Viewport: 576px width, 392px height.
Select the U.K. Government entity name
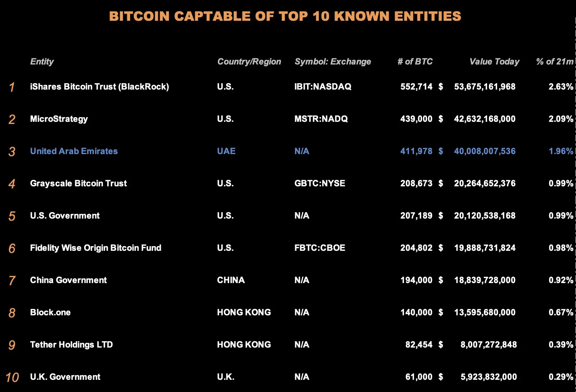pos(65,377)
